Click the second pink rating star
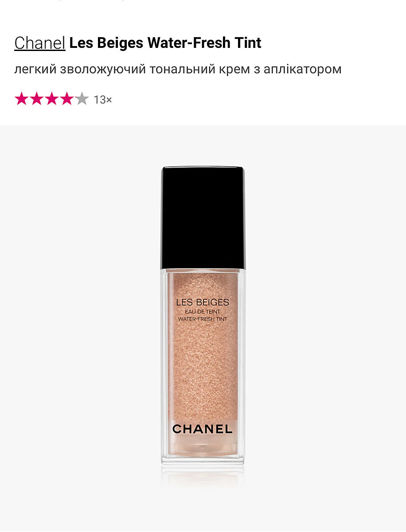 point(37,99)
